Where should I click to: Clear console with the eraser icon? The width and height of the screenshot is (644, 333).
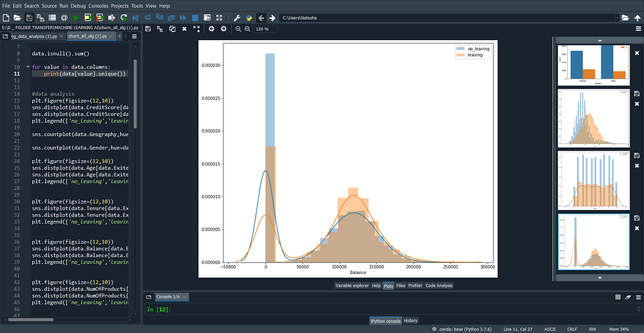pos(628,297)
